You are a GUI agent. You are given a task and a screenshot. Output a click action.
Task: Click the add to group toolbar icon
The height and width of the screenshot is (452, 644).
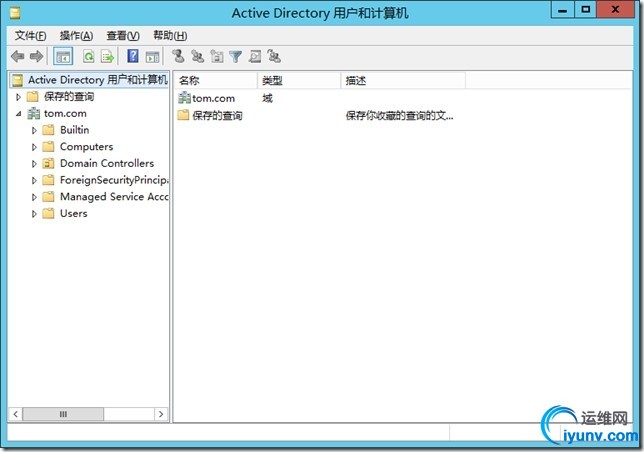[274, 56]
